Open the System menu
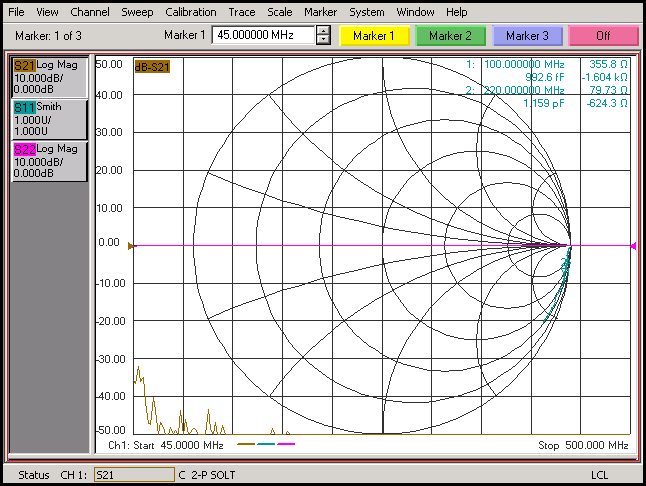This screenshot has height=486, width=646. pyautogui.click(x=367, y=12)
